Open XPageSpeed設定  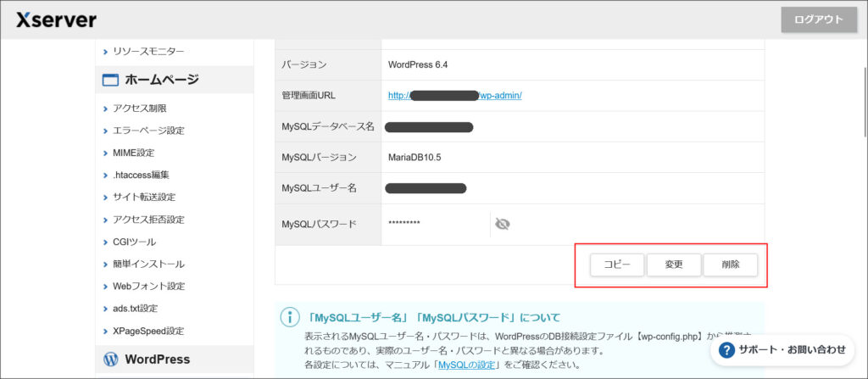(x=147, y=332)
